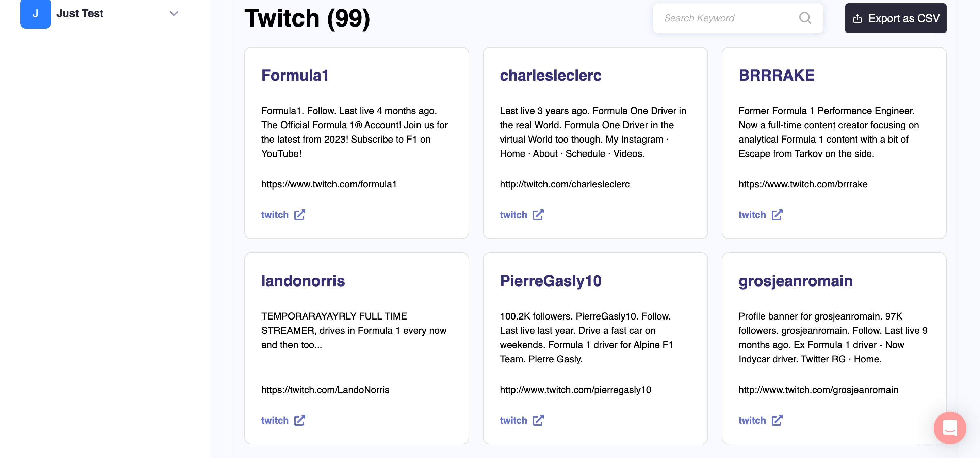
Task: Click the twitch link under grosjeanromain
Action: [752, 420]
